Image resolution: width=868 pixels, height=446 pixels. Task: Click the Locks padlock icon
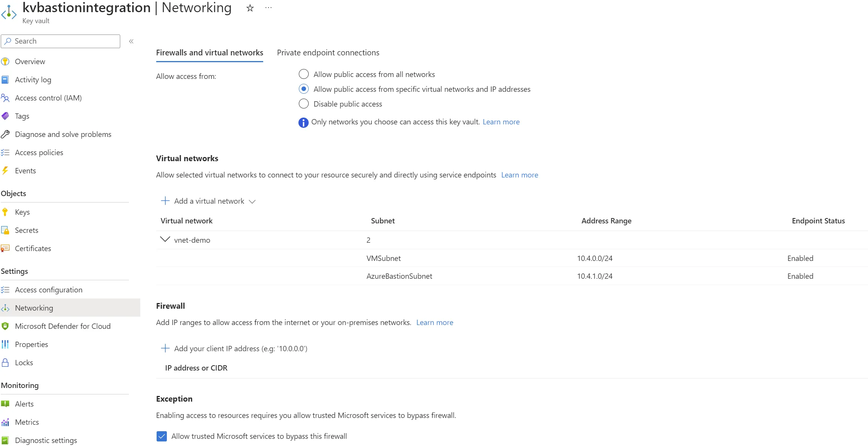(x=5, y=363)
